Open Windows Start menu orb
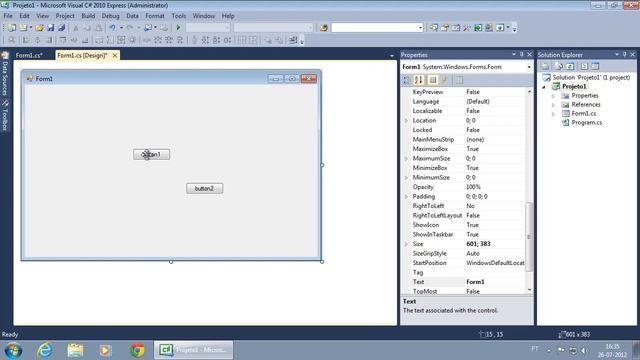640x360 pixels. [x=13, y=351]
